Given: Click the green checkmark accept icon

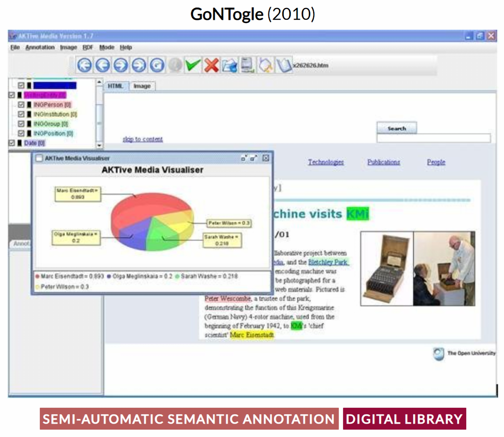Looking at the screenshot, I should tap(193, 65).
